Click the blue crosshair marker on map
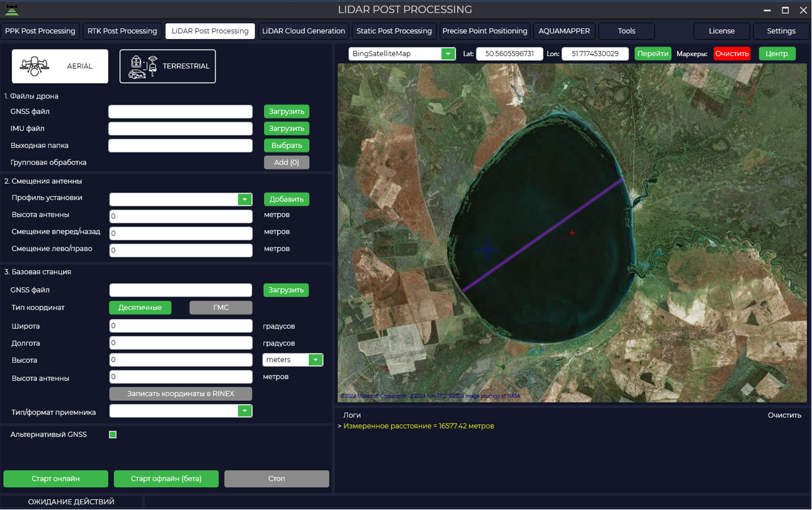812x510 pixels. (487, 250)
